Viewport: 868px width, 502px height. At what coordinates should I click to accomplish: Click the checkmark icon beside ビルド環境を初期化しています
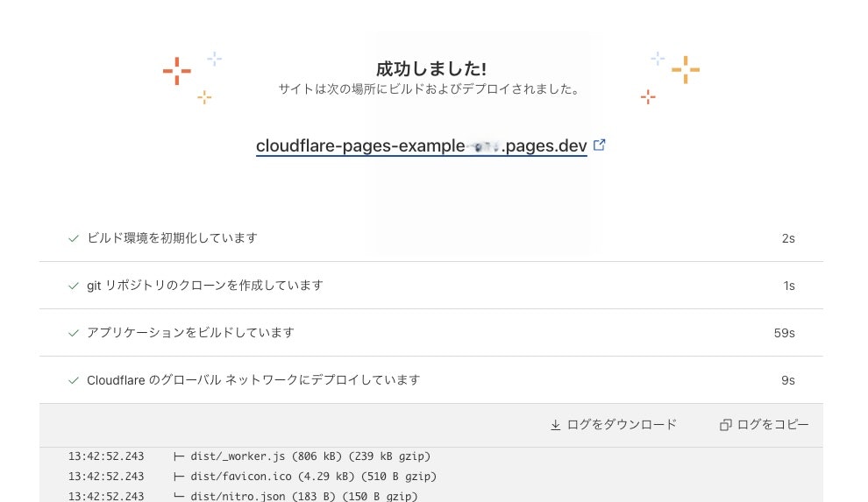[x=73, y=239]
